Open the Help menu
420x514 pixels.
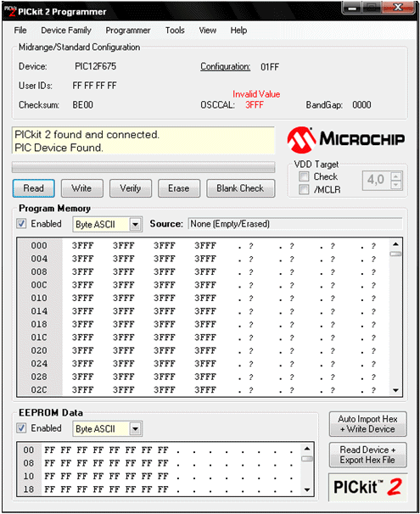click(x=238, y=31)
